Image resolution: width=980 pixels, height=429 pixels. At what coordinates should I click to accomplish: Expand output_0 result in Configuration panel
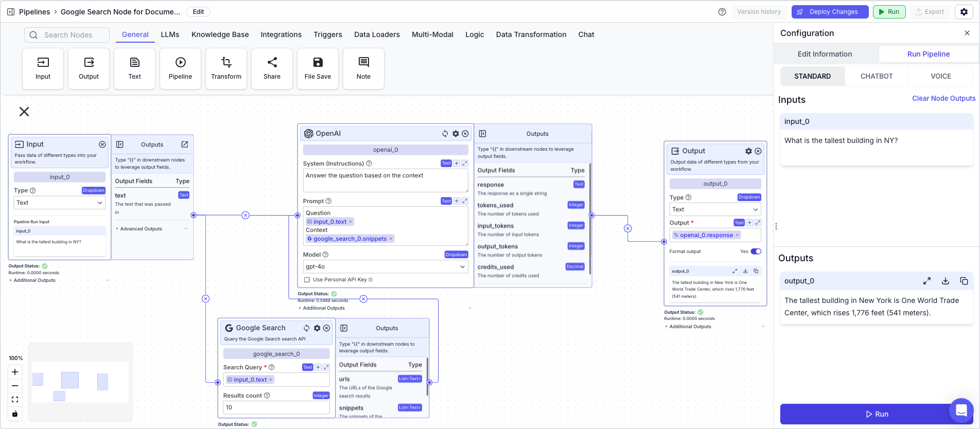click(927, 281)
